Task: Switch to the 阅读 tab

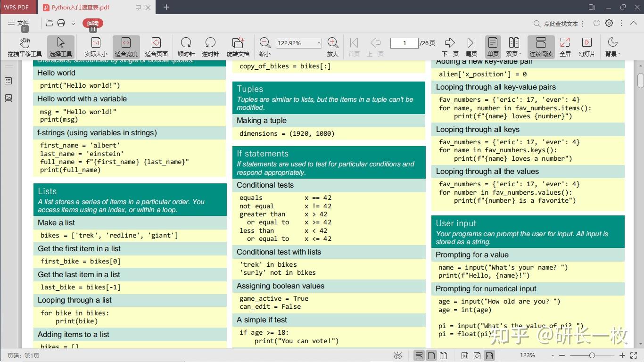Action: 93,23
